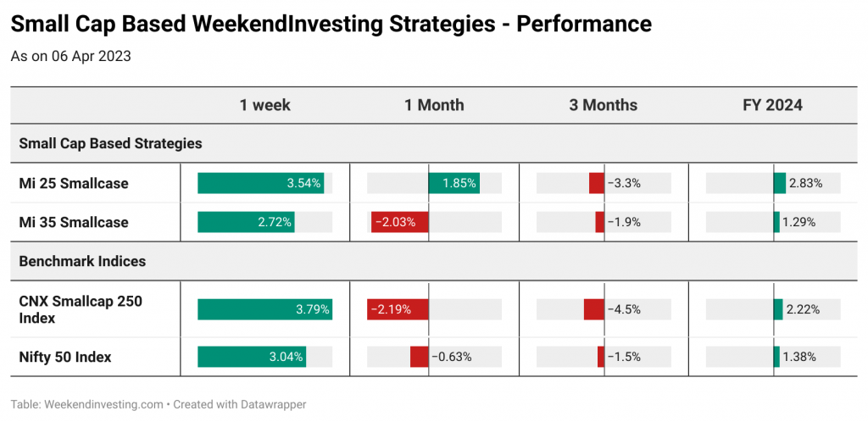The width and height of the screenshot is (868, 422).
Task: Click the Small Cap Based Strategies section header
Action: click(x=110, y=144)
